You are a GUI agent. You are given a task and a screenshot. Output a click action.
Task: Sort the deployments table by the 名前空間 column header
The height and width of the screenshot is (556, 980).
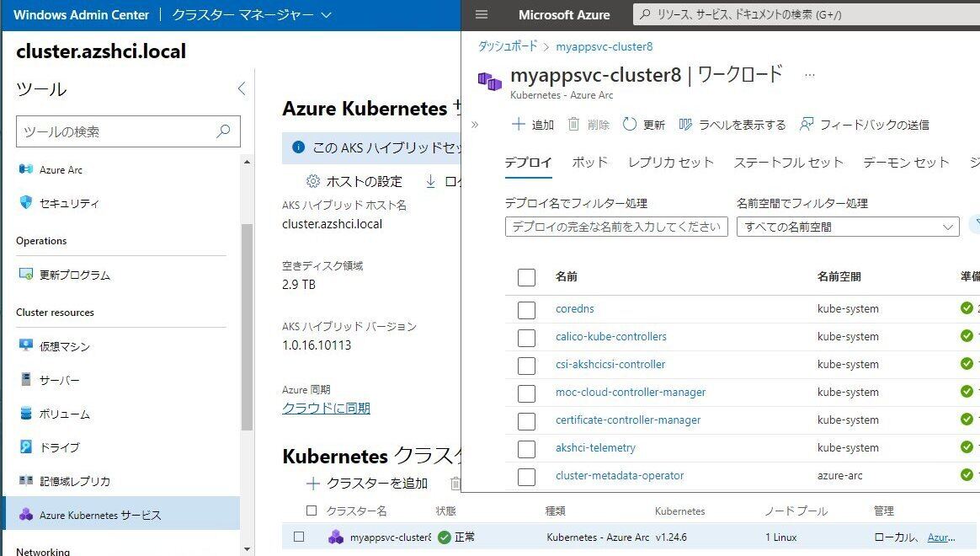pos(839,276)
